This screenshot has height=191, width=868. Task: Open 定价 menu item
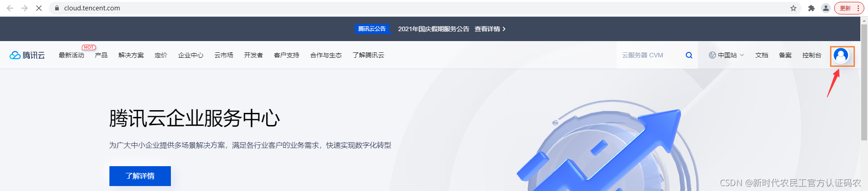pos(161,55)
